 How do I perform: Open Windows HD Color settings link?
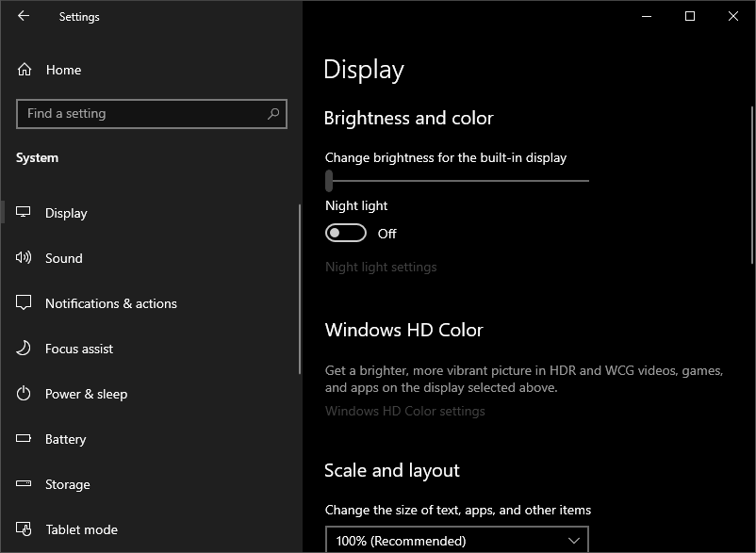point(405,411)
